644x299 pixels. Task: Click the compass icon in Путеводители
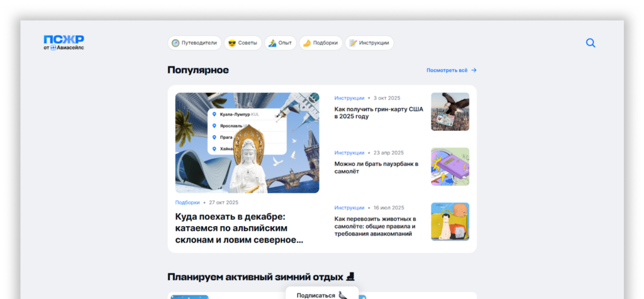[x=176, y=43]
